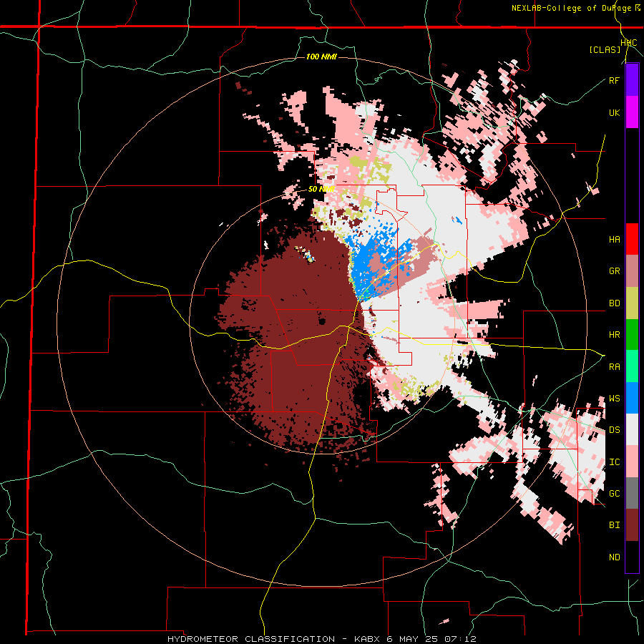Select the olive yellow BD legend swatch

coord(632,303)
